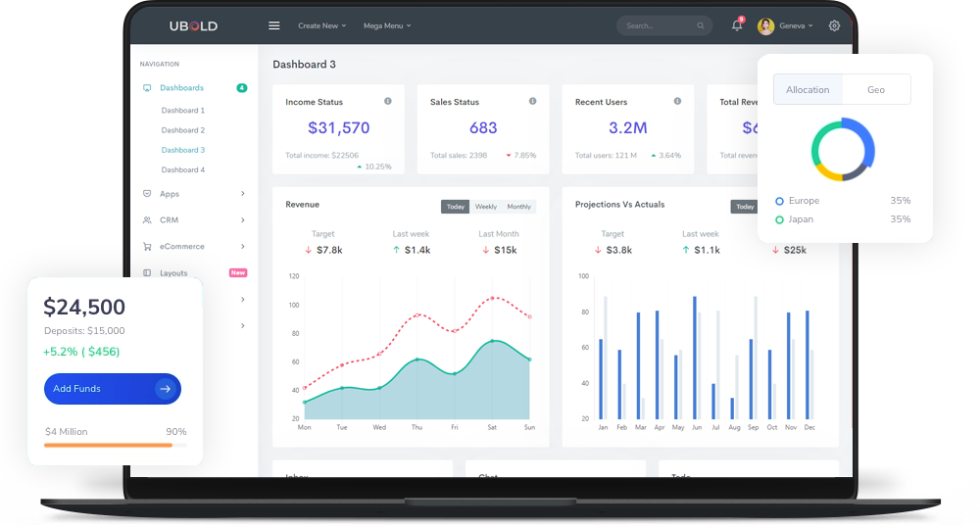Open Dashboard 3 in sidebar
This screenshot has height=528, width=980.
tap(182, 150)
